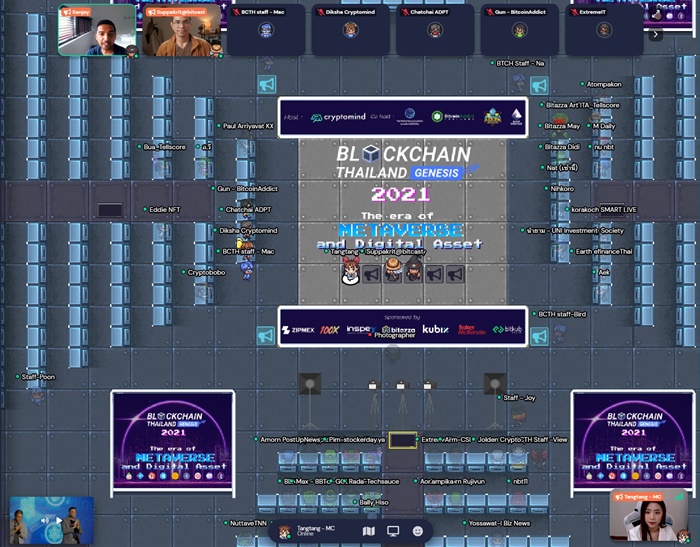700x547 pixels.
Task: Click the muted mic icon on BCTH staff - Mac tile
Action: click(x=236, y=12)
